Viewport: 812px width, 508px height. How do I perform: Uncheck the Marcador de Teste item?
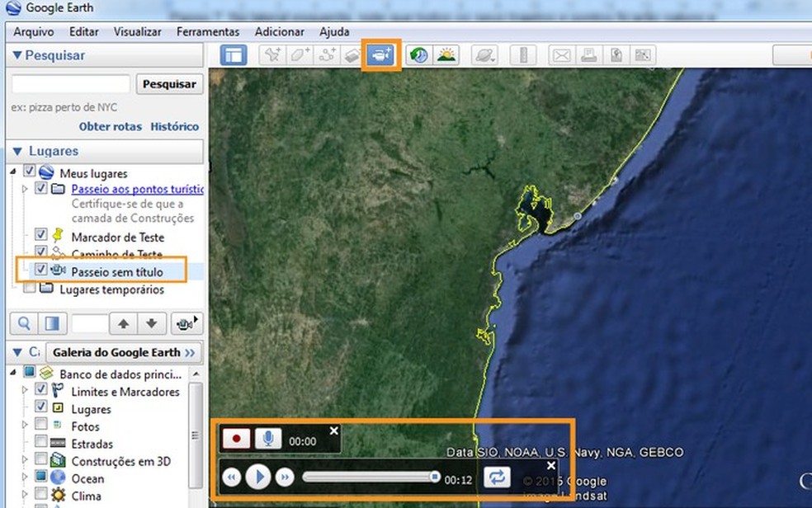pos(40,235)
